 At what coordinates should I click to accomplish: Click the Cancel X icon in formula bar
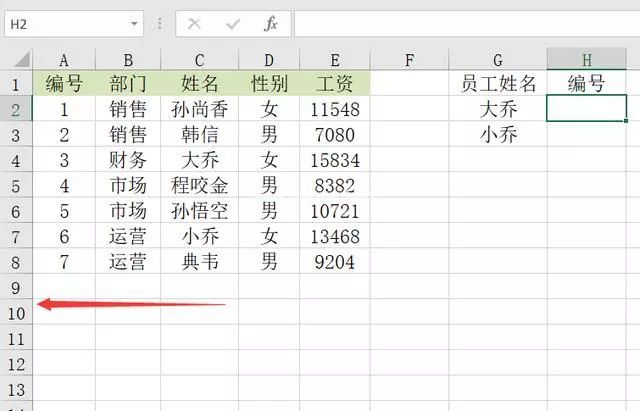[x=195, y=23]
